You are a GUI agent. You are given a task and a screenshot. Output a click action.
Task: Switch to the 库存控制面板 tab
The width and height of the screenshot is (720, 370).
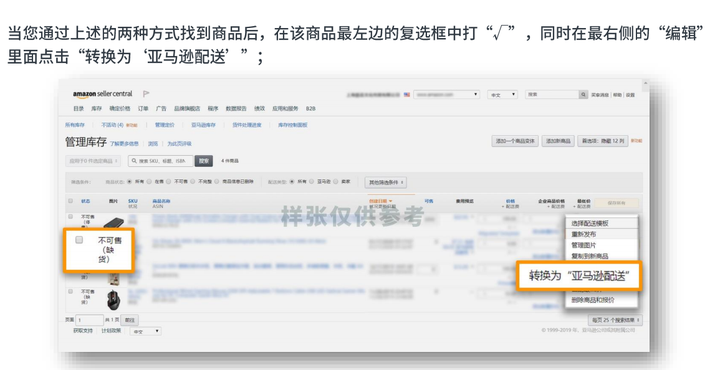[292, 125]
